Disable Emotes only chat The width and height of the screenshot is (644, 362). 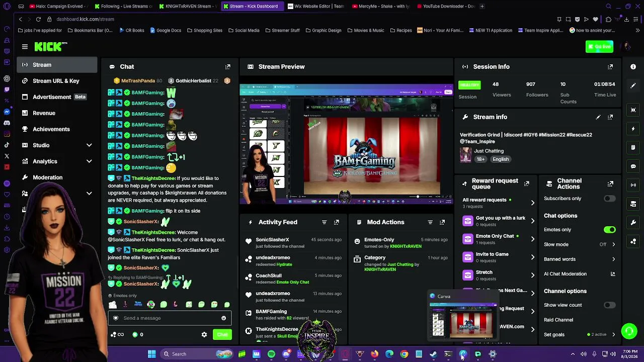609,230
